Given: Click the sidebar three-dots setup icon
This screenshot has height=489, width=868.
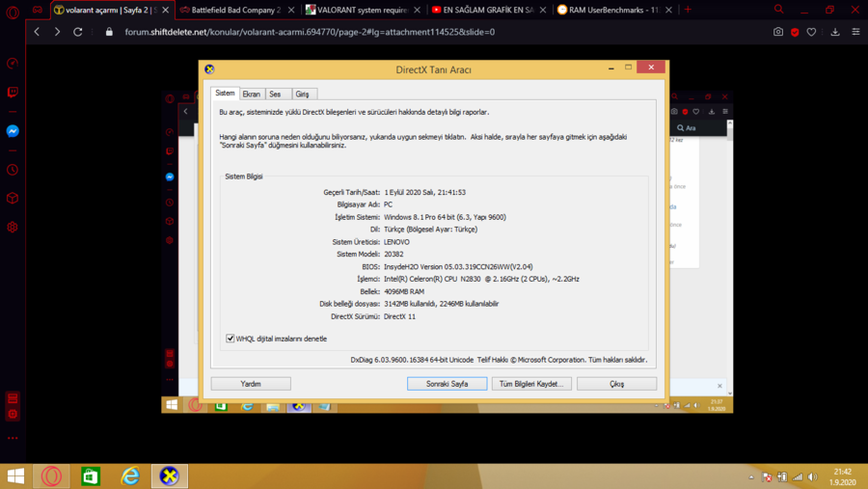Looking at the screenshot, I should point(13,438).
